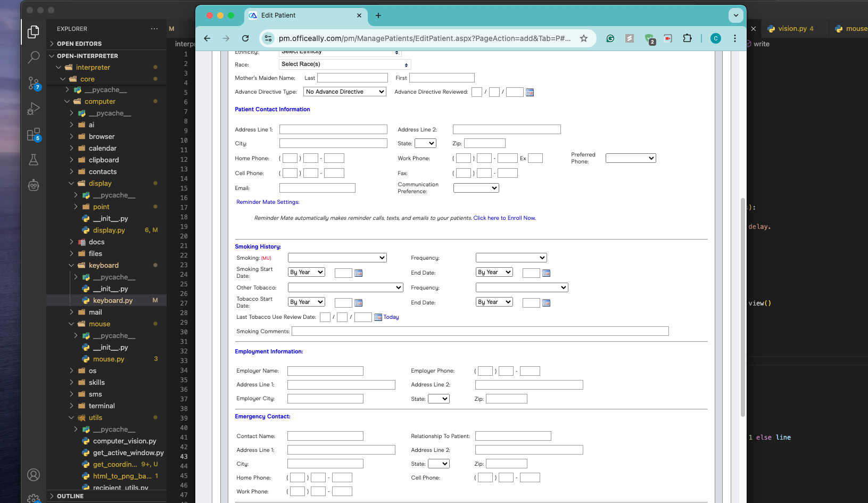The height and width of the screenshot is (503, 868).
Task: Click the Chrome reload page button
Action: tap(245, 38)
